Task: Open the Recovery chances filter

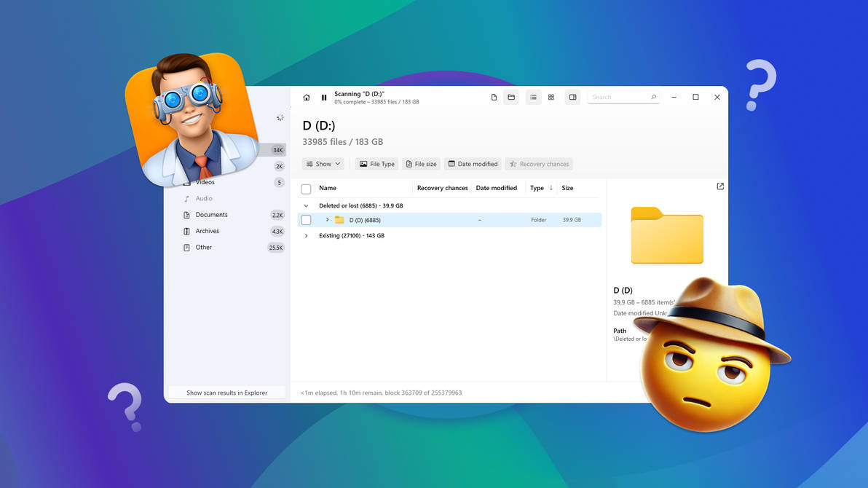Action: [x=539, y=164]
